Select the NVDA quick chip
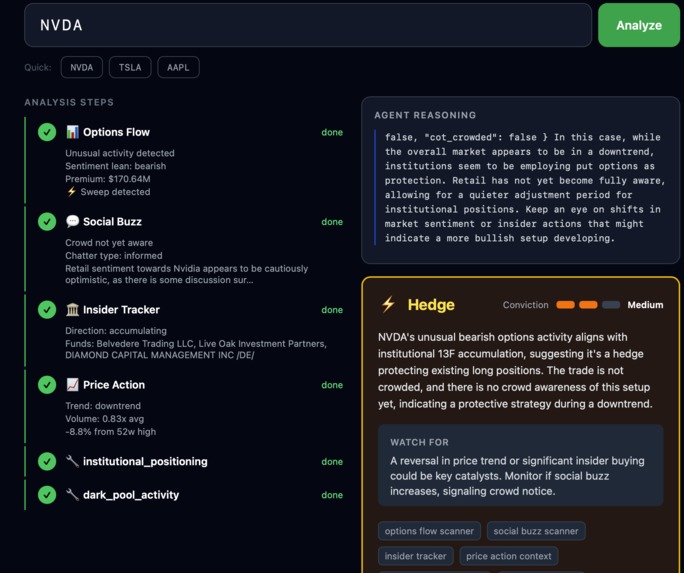This screenshot has width=684, height=573. [x=82, y=67]
